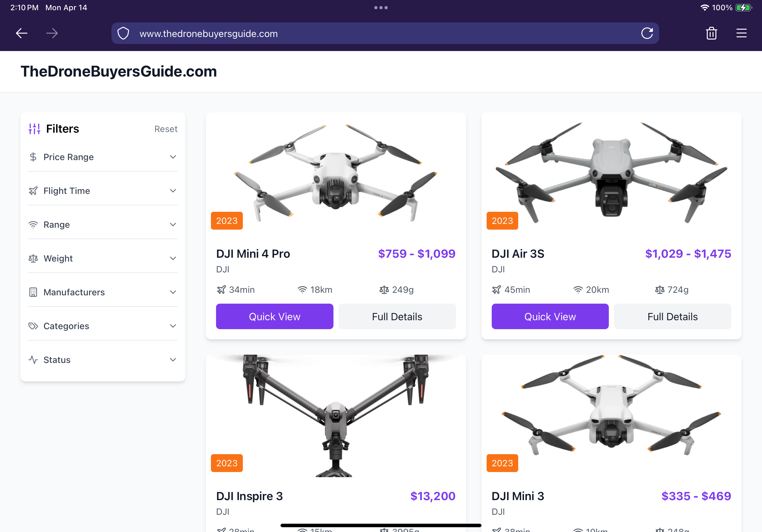Tap the browser forward arrow

coord(52,33)
